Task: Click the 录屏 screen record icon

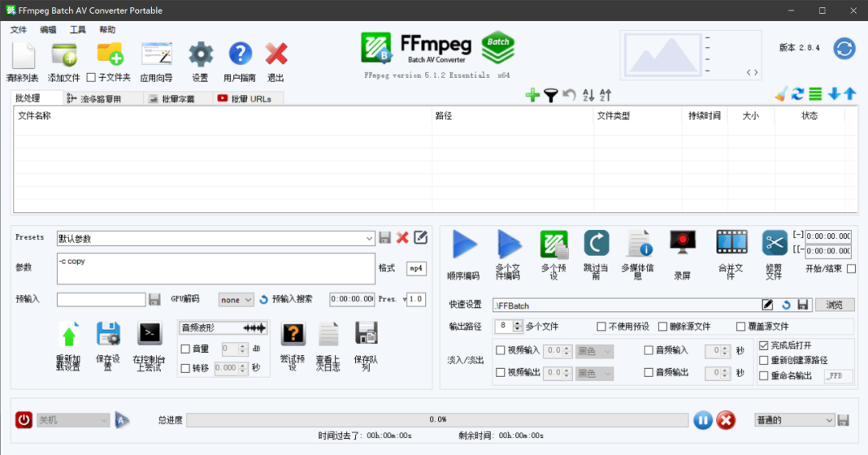Action: 682,243
